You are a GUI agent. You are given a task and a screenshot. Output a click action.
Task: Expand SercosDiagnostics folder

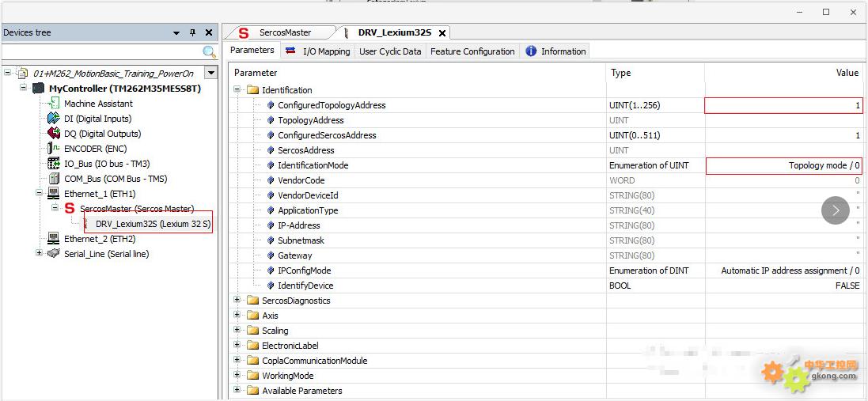coord(237,300)
